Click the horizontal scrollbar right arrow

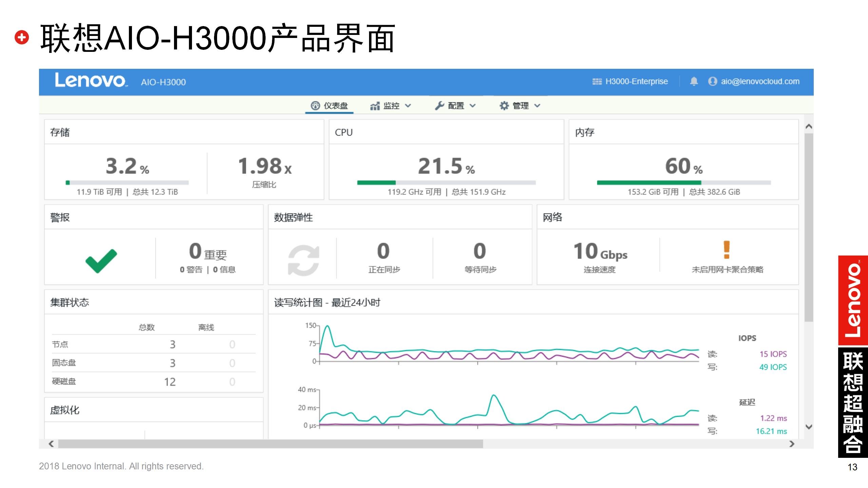(x=792, y=444)
